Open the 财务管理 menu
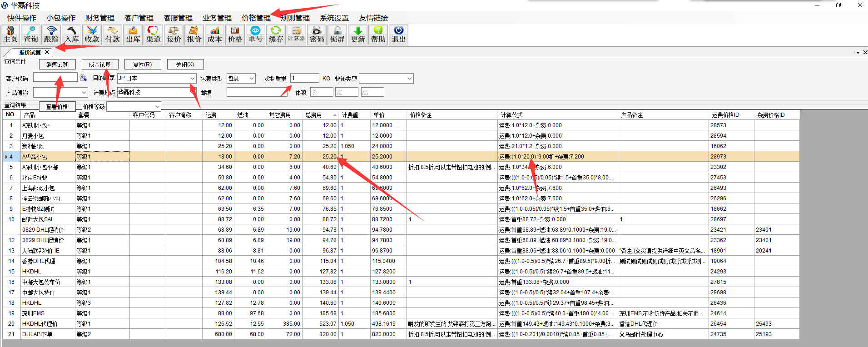868x347 pixels. (x=99, y=18)
